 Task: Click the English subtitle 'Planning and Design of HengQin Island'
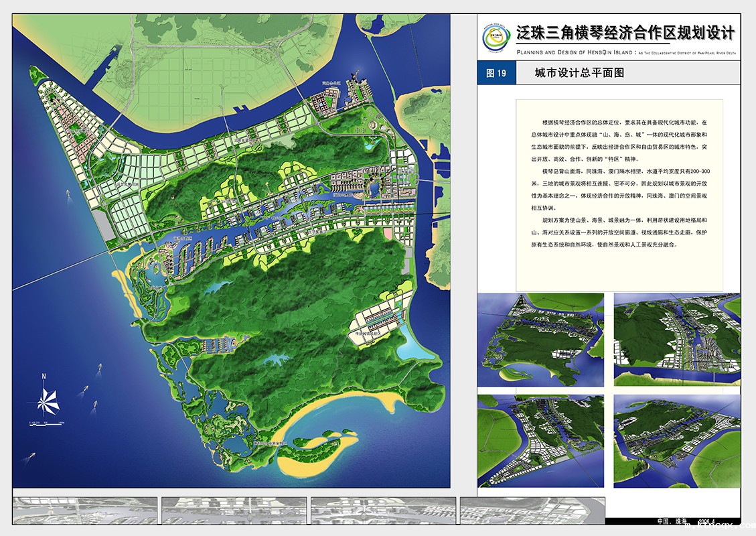click(625, 52)
